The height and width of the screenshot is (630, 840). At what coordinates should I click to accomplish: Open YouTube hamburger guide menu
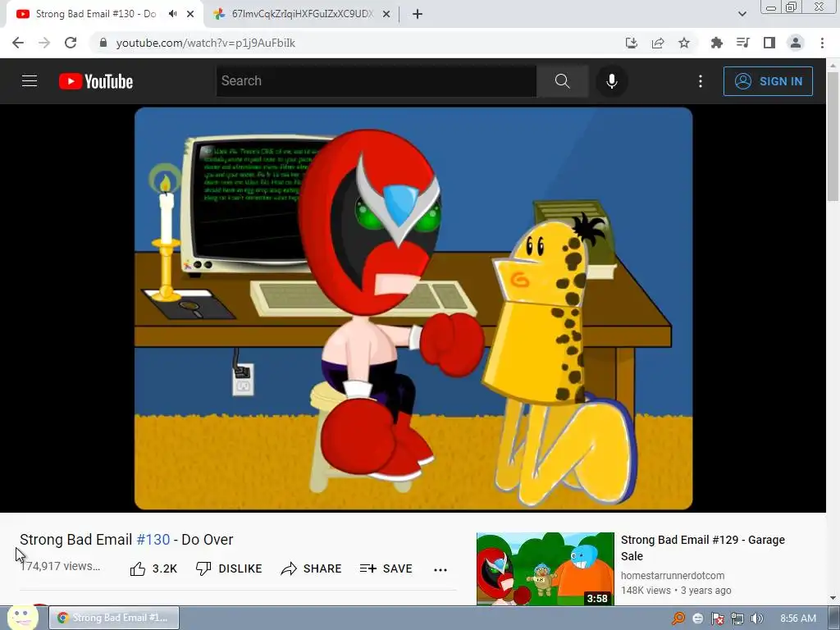click(30, 81)
